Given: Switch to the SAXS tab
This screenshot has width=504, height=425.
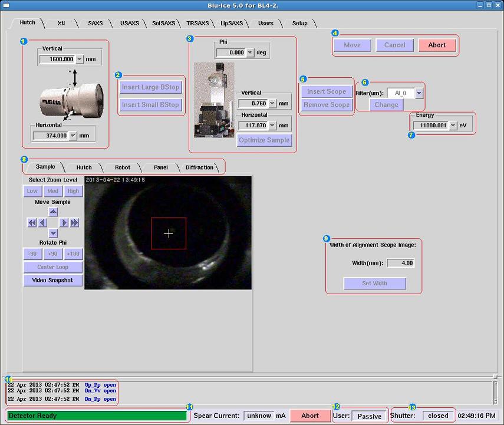Looking at the screenshot, I should point(95,24).
